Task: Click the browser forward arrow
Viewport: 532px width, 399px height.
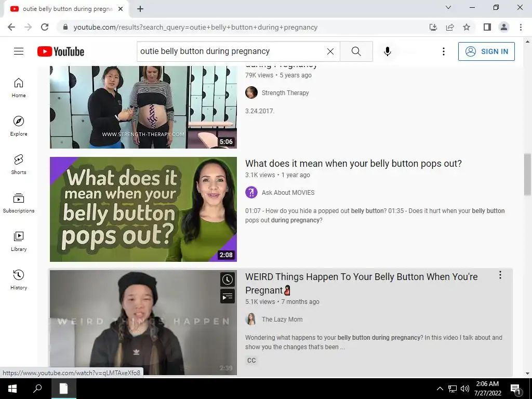Action: (x=28, y=27)
